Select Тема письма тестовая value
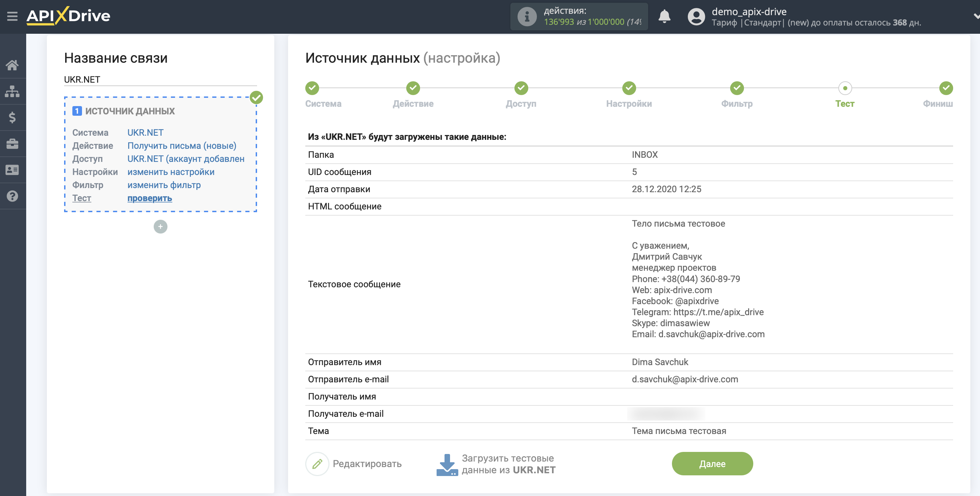The image size is (980, 496). 679,431
